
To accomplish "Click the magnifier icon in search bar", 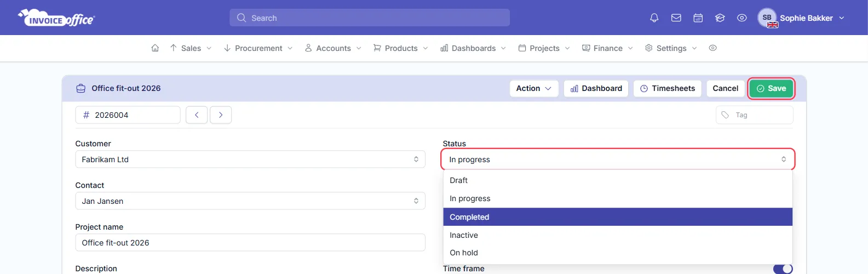I will (242, 18).
